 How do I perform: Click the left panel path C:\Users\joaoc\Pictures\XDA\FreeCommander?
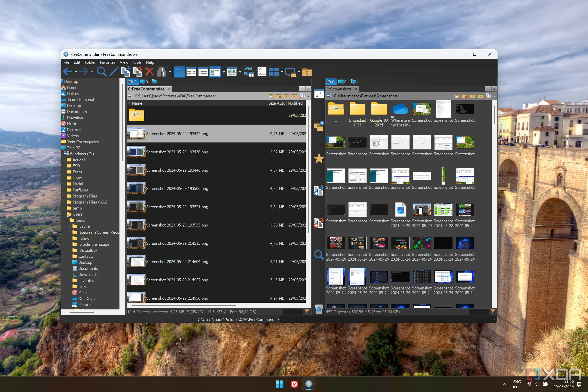tap(175, 96)
